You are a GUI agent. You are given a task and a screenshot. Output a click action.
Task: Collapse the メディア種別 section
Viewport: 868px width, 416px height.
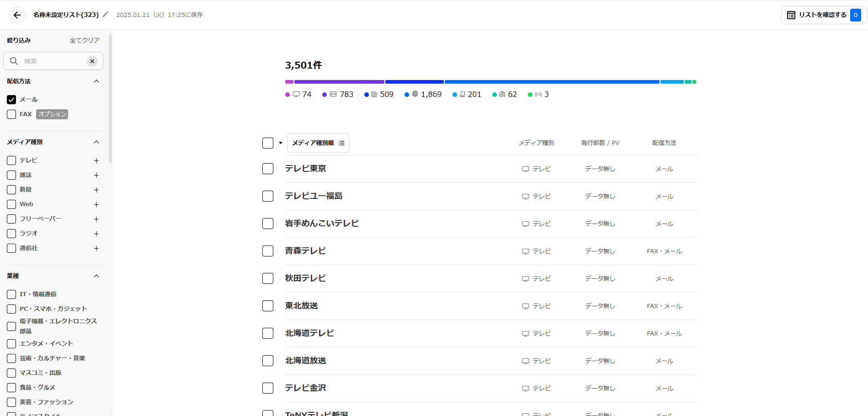click(96, 142)
